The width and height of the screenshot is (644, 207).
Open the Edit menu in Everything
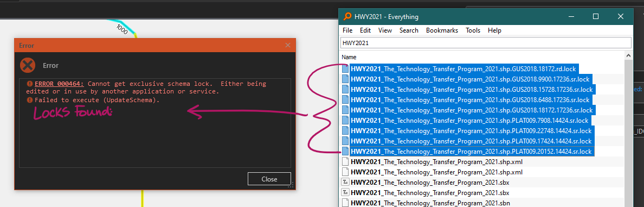(x=365, y=30)
